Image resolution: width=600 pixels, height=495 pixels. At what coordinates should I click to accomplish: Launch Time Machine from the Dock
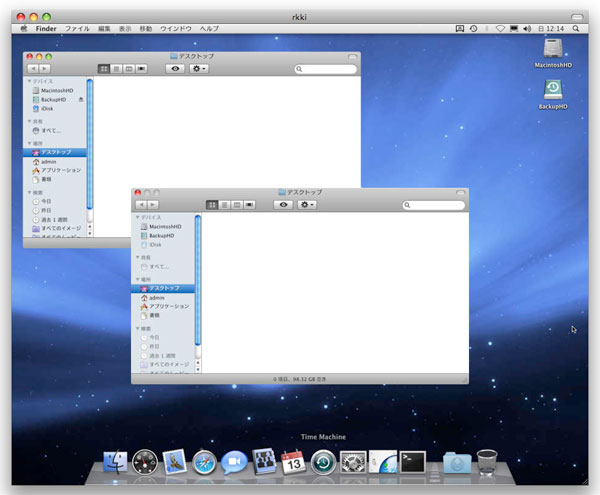(x=323, y=462)
